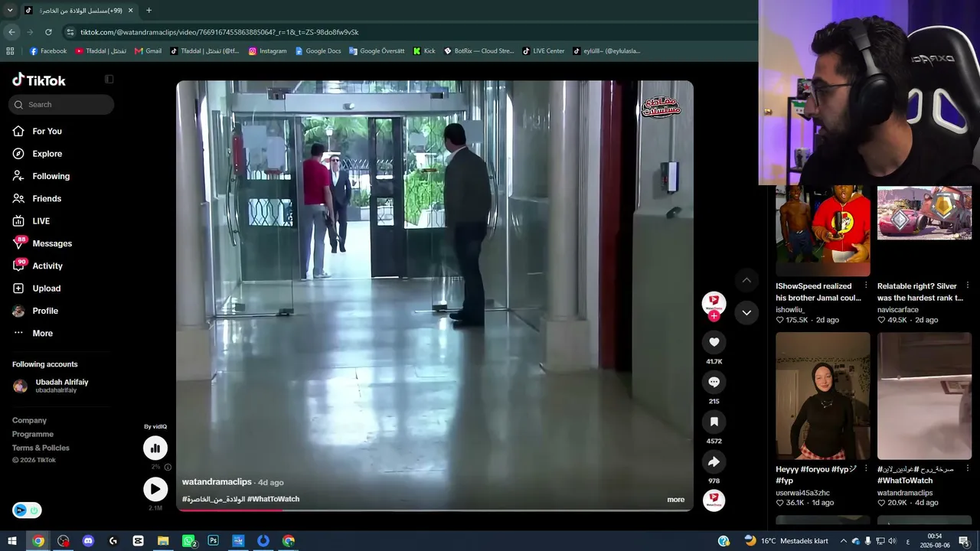Screen dimensions: 980x551
Task: Open the 'Relatable right? Silver' video thumbnail
Action: [x=924, y=213]
